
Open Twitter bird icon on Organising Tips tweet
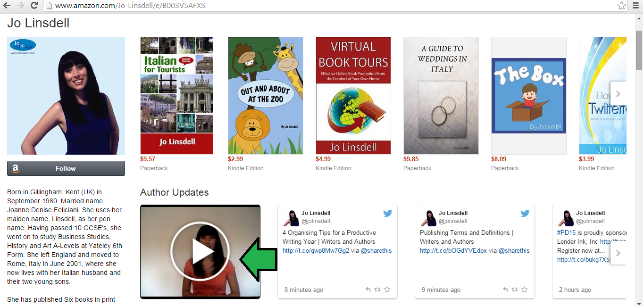[x=388, y=213]
